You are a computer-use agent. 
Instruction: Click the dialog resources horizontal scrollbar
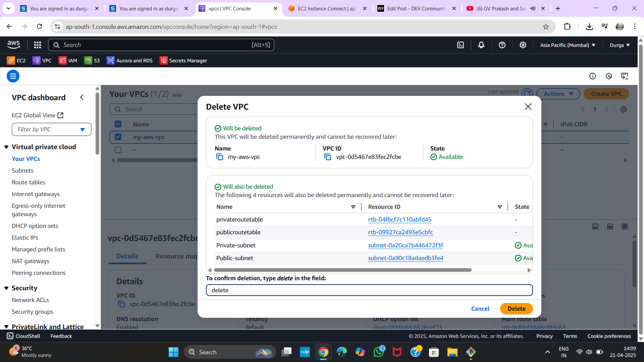point(342,270)
